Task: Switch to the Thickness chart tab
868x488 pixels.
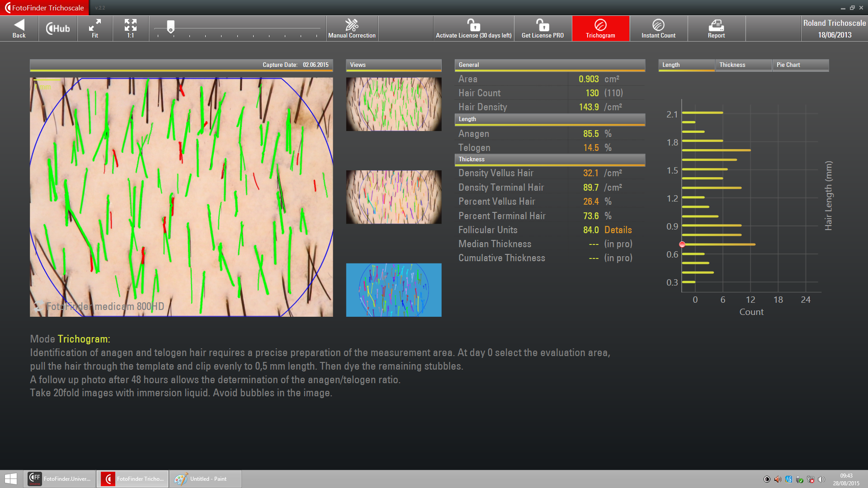Action: (x=744, y=65)
